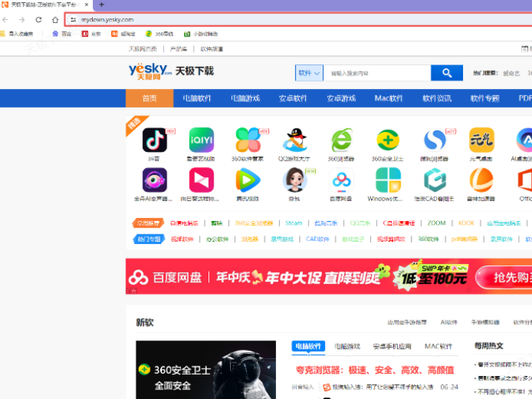This screenshot has height=399, width=532.
Task: Click the CAD软件 topic link
Action: (318, 239)
